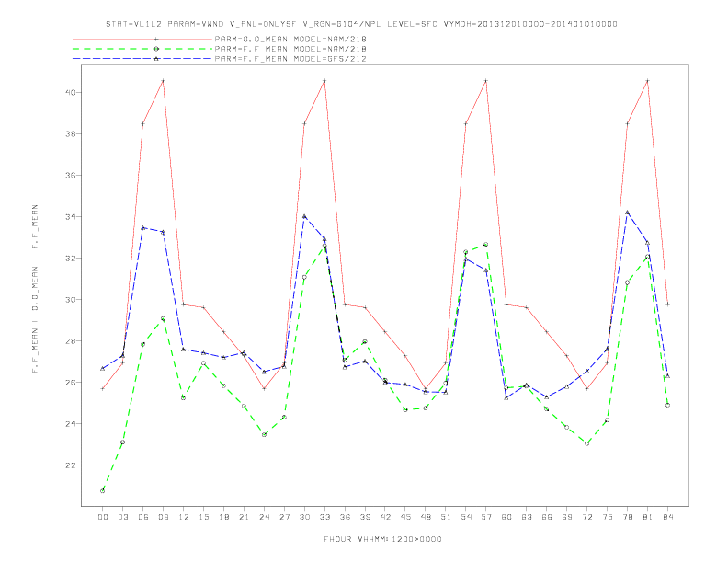Viewport: 728px width, 563px height.
Task: Click the y-axis tick label 28
Action: click(x=70, y=341)
